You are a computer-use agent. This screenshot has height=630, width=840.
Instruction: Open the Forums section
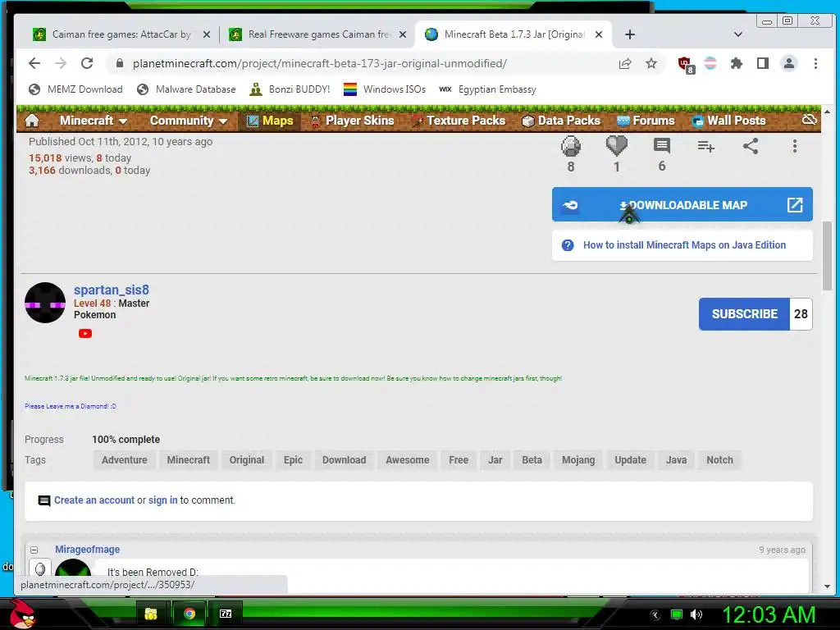[x=646, y=121]
